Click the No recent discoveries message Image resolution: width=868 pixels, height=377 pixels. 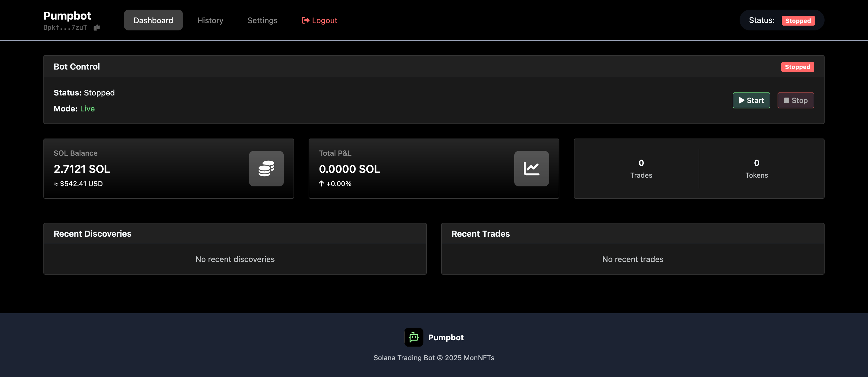click(x=235, y=259)
